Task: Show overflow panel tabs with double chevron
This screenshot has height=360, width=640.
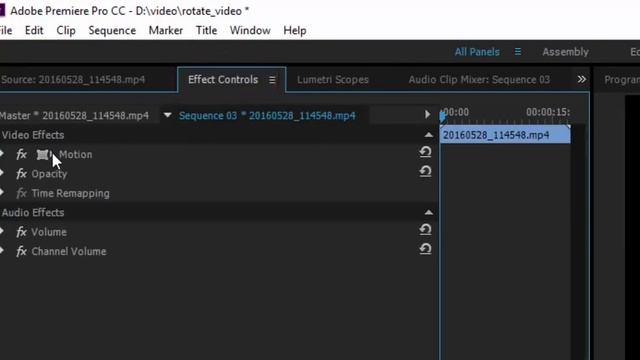Action: 581,79
